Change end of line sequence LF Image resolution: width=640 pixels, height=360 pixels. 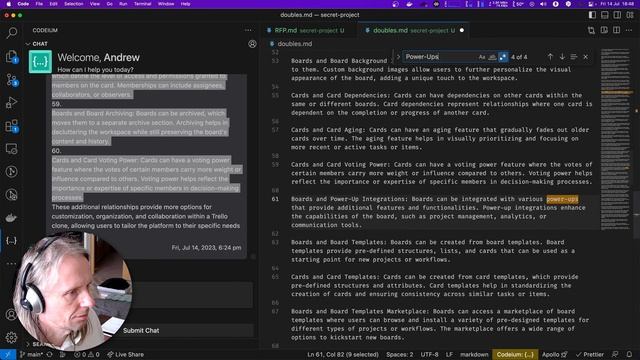[449, 354]
